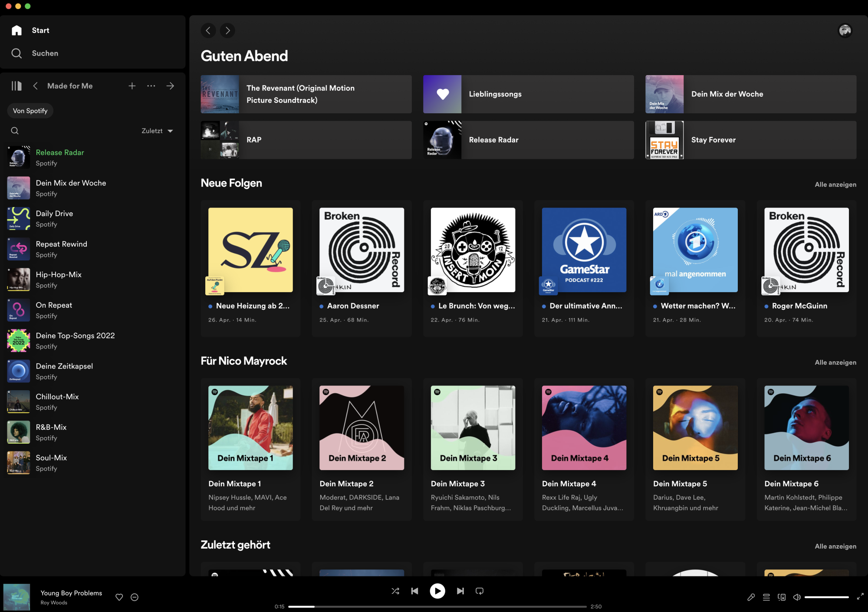
Task: Mute the volume speaker icon
Action: [797, 597]
